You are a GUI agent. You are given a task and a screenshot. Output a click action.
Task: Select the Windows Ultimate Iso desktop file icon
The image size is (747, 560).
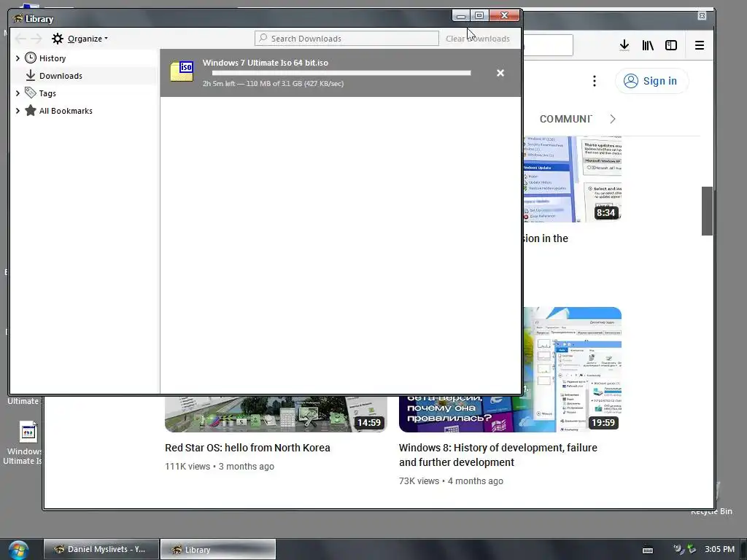point(28,432)
